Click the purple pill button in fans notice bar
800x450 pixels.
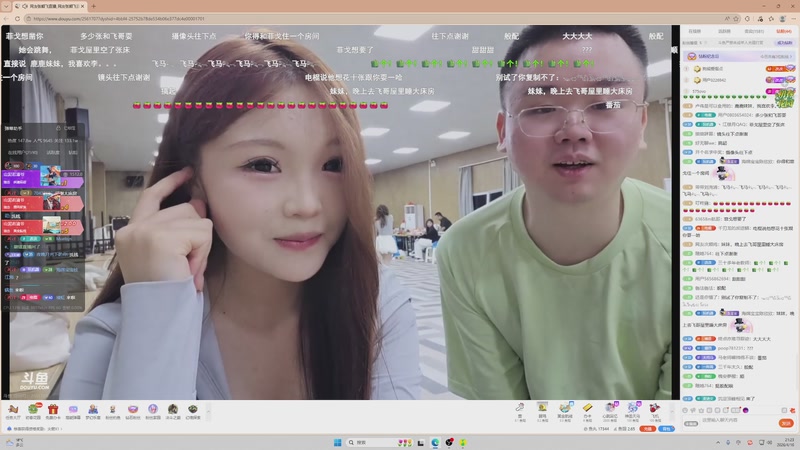785,43
